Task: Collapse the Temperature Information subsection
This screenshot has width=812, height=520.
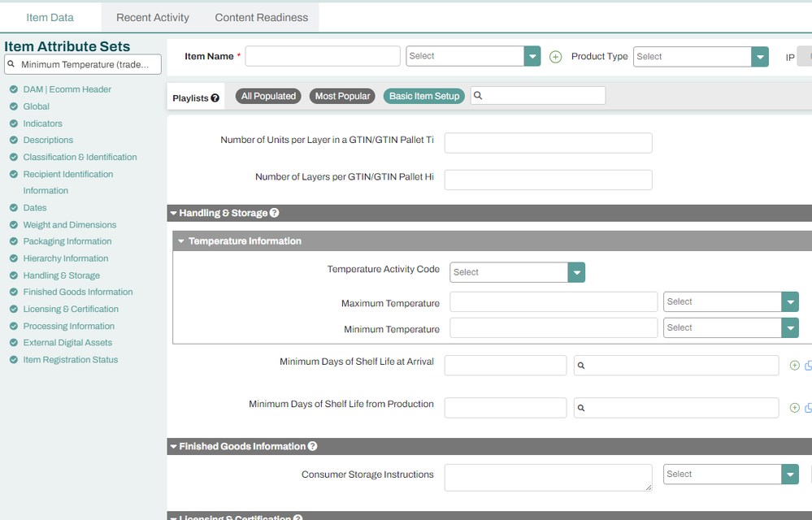Action: pos(180,241)
